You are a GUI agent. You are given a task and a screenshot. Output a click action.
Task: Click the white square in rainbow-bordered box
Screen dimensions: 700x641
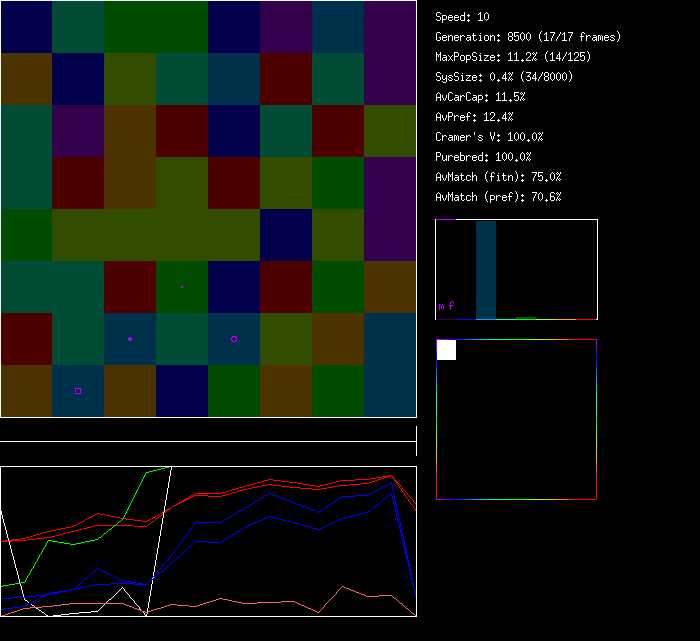[x=447, y=350]
